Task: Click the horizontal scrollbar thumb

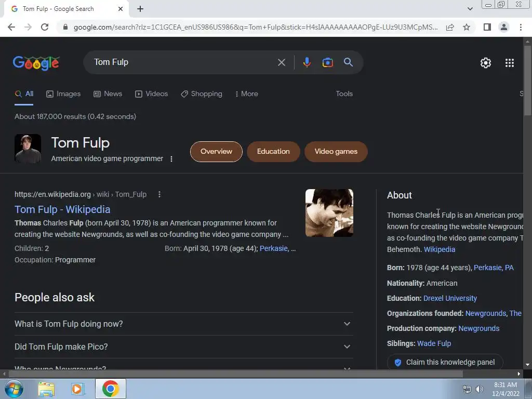Action: point(236,374)
